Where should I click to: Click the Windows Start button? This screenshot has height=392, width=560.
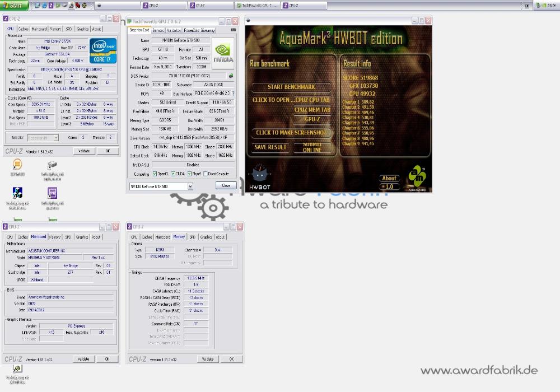click(x=15, y=6)
